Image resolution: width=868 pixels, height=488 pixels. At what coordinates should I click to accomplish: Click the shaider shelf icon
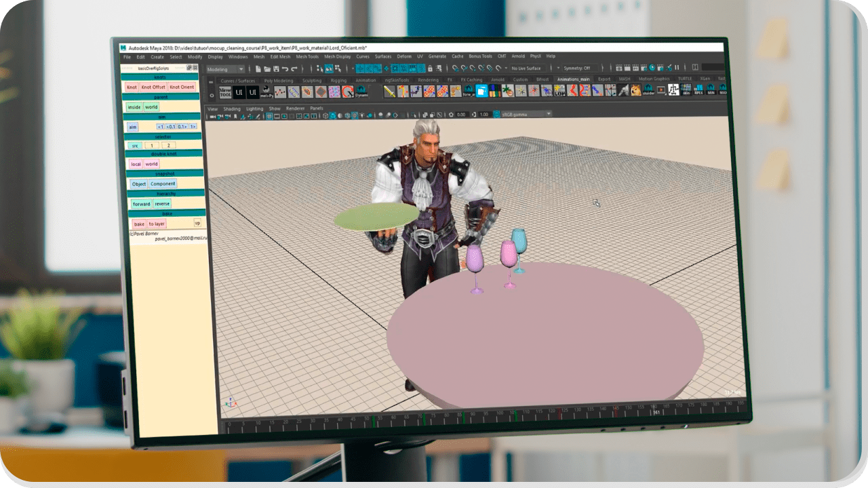[648, 90]
